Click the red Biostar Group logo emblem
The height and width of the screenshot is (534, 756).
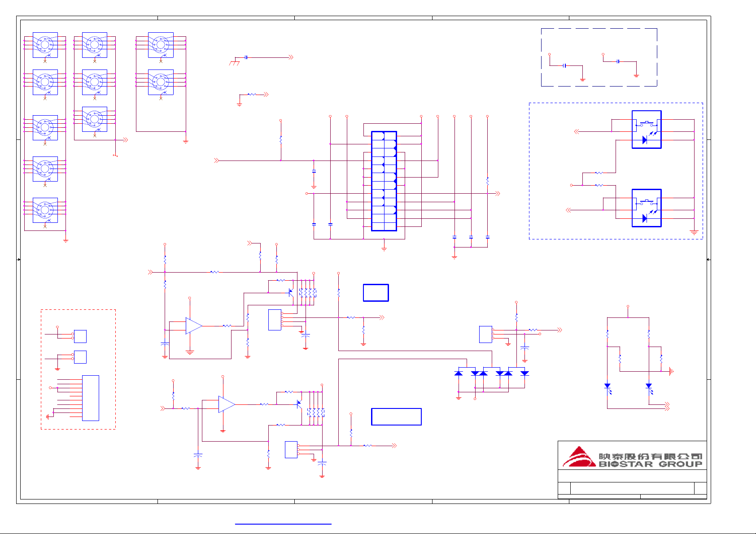coord(580,457)
